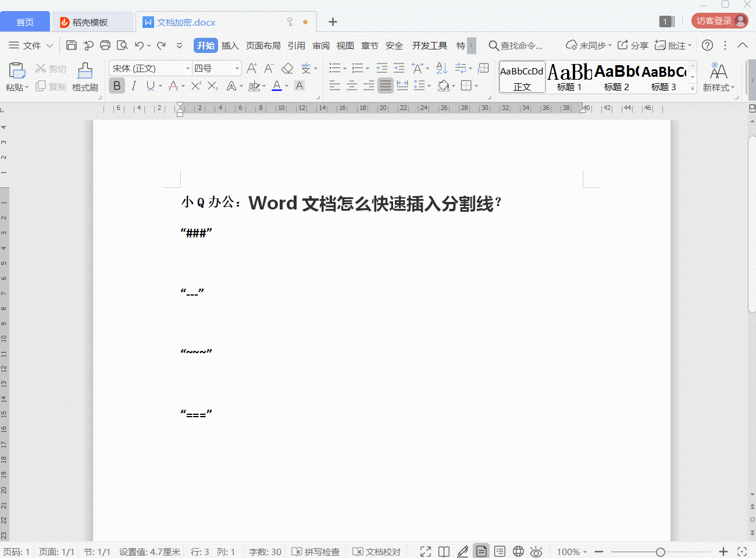Create a new style with 新样式

[718, 77]
